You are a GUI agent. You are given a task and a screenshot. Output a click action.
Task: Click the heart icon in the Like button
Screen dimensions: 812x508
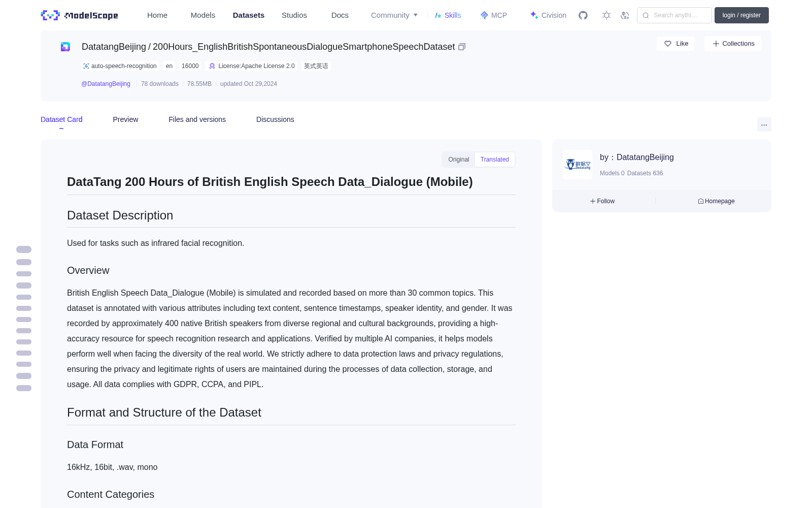click(668, 44)
